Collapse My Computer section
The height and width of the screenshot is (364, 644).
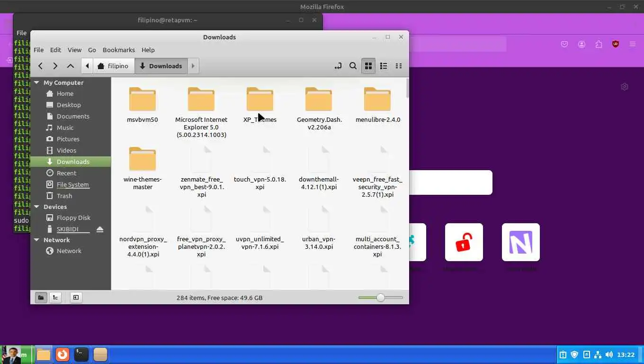[37, 82]
